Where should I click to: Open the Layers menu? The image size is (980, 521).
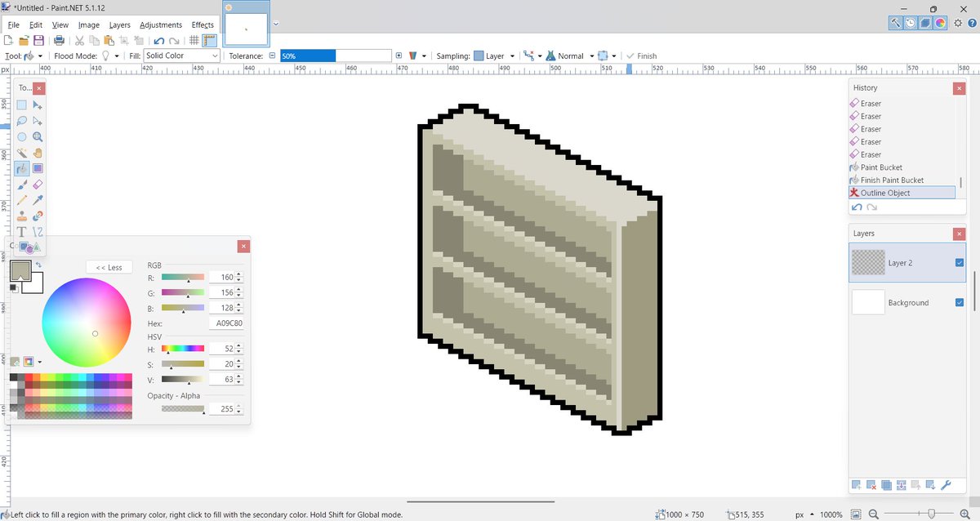(120, 24)
